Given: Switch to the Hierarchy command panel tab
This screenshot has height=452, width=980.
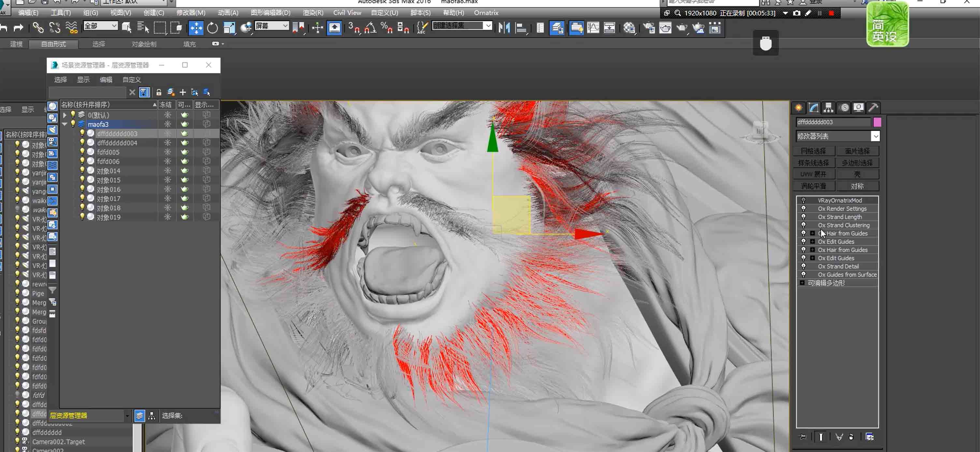Looking at the screenshot, I should (828, 107).
